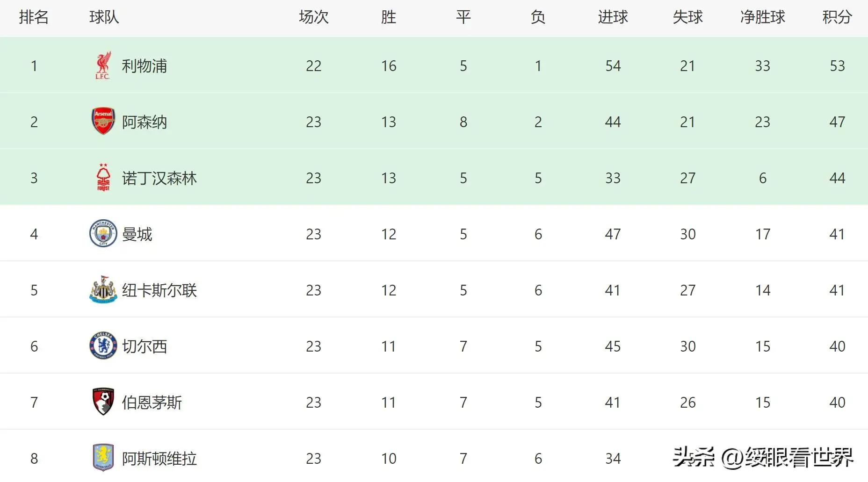Screen dimensions: 868x482
Task: Select the 纽卡斯尔联 team name
Action: 159,290
